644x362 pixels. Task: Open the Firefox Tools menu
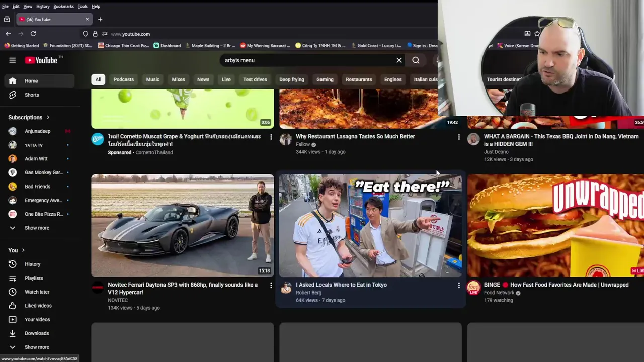(x=83, y=6)
